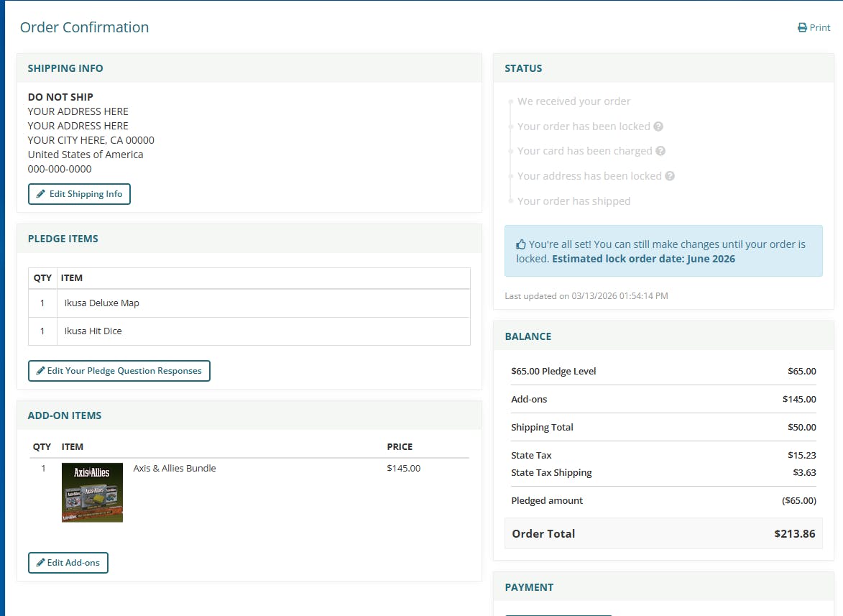
Task: Click the Estimated lock order date text
Action: coord(643,259)
